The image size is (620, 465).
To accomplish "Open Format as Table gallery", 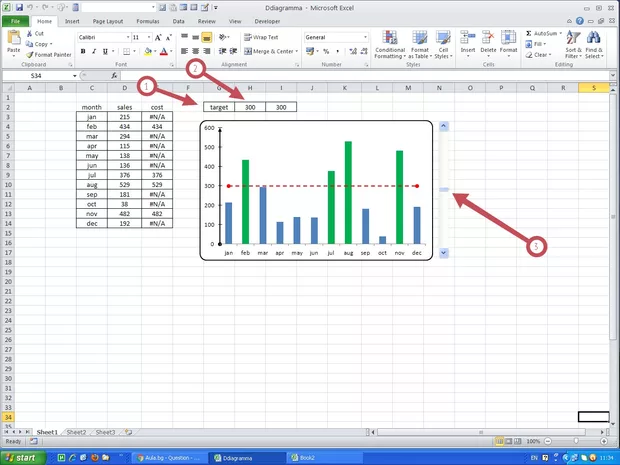I will [x=420, y=44].
